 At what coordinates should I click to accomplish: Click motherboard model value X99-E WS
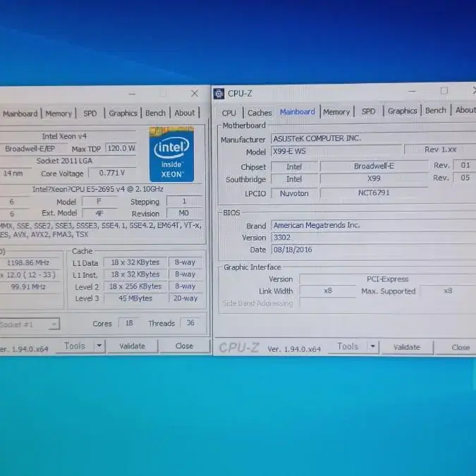[336, 151]
